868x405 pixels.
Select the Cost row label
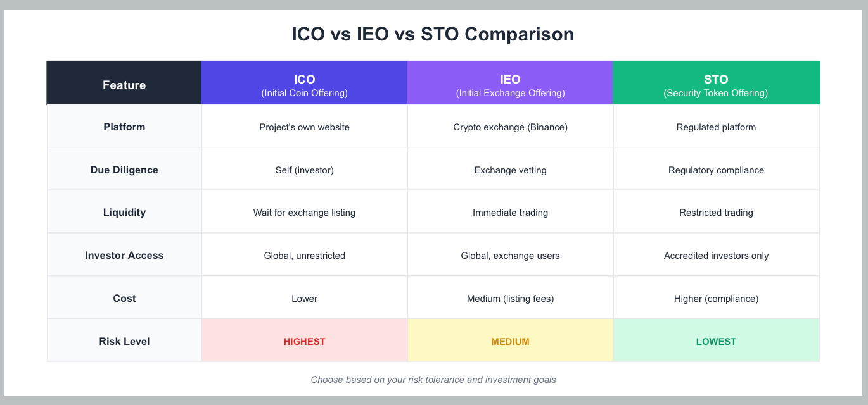click(x=124, y=299)
